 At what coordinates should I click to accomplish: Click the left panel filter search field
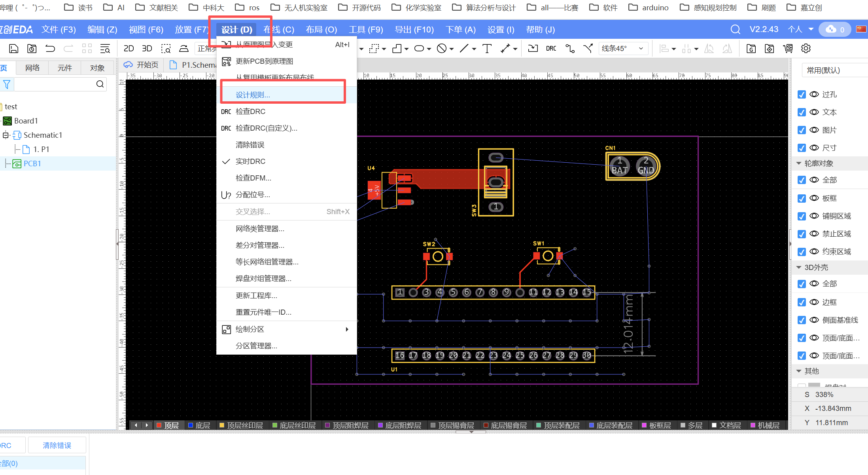click(55, 84)
